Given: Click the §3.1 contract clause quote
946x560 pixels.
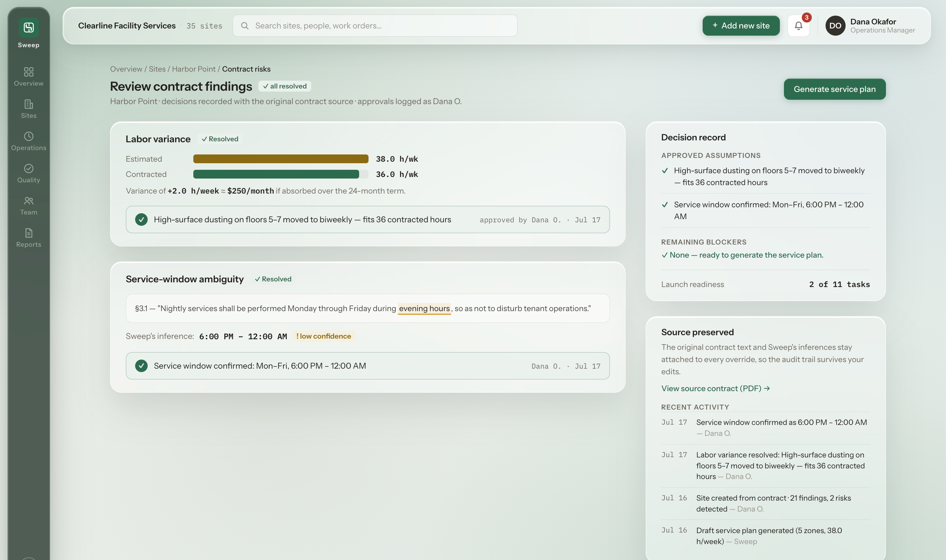Looking at the screenshot, I should pos(367,308).
